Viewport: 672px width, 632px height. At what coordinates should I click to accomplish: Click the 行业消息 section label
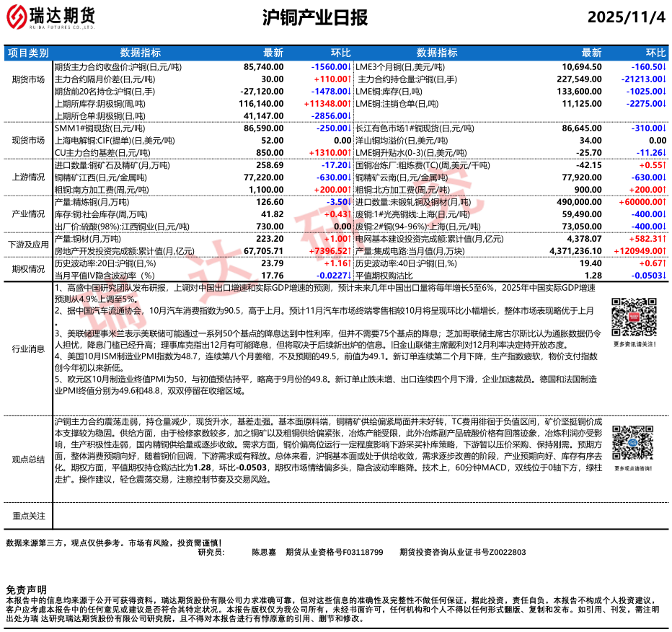[28, 348]
